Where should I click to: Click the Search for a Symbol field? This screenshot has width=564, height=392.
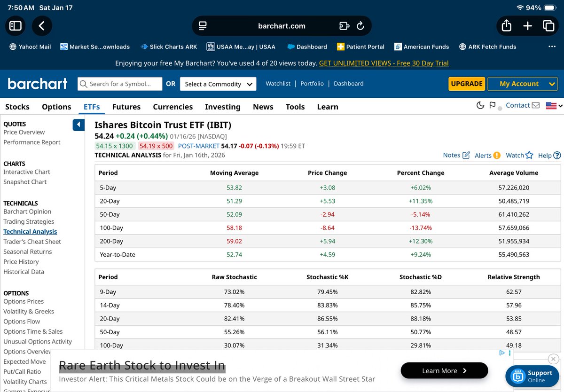click(x=120, y=84)
